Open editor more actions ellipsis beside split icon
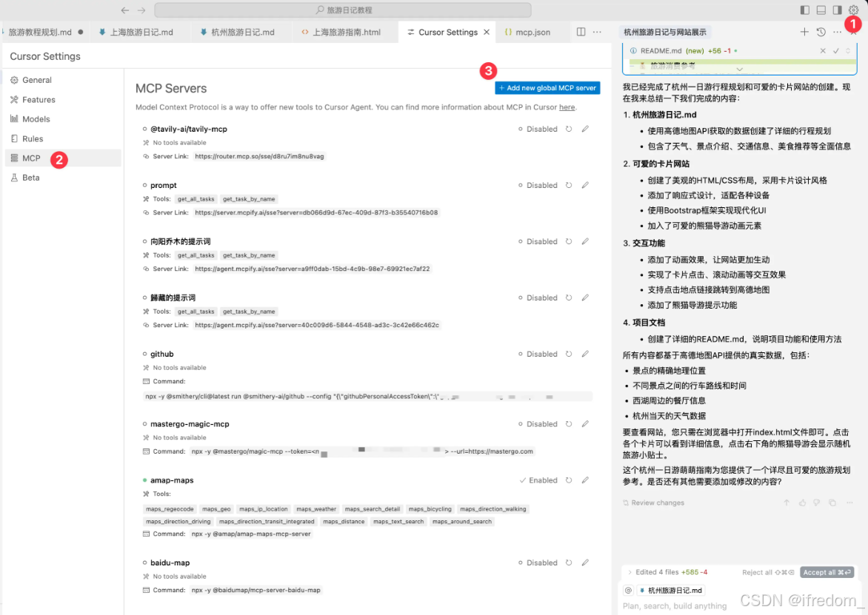 tap(597, 32)
